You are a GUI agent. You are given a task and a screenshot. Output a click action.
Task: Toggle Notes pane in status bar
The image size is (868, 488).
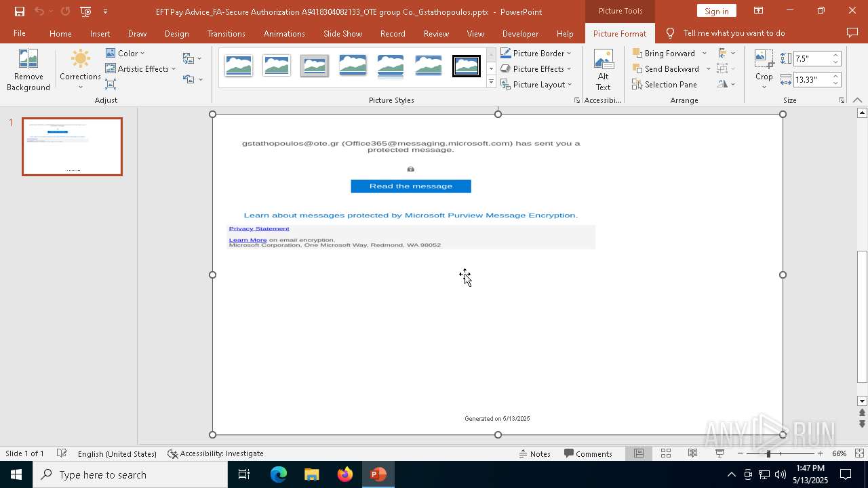(x=535, y=453)
